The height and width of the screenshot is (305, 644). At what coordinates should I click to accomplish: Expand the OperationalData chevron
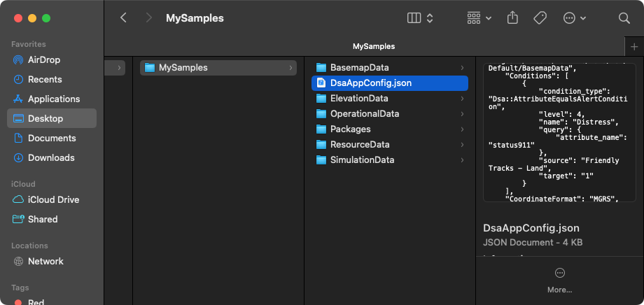462,114
